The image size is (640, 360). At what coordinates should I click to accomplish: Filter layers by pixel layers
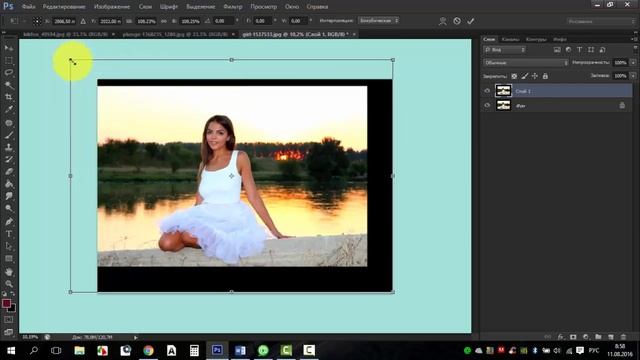coord(557,50)
